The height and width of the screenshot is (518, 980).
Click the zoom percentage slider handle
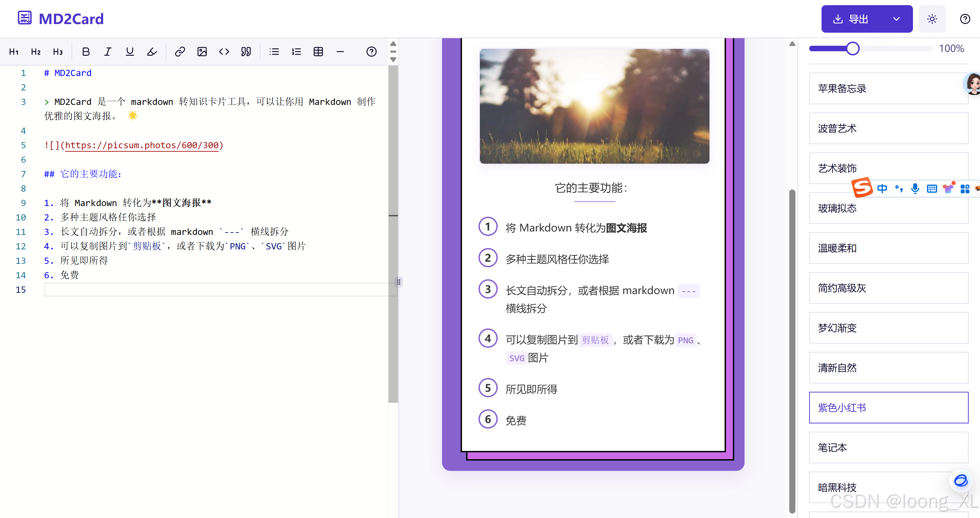coord(852,49)
